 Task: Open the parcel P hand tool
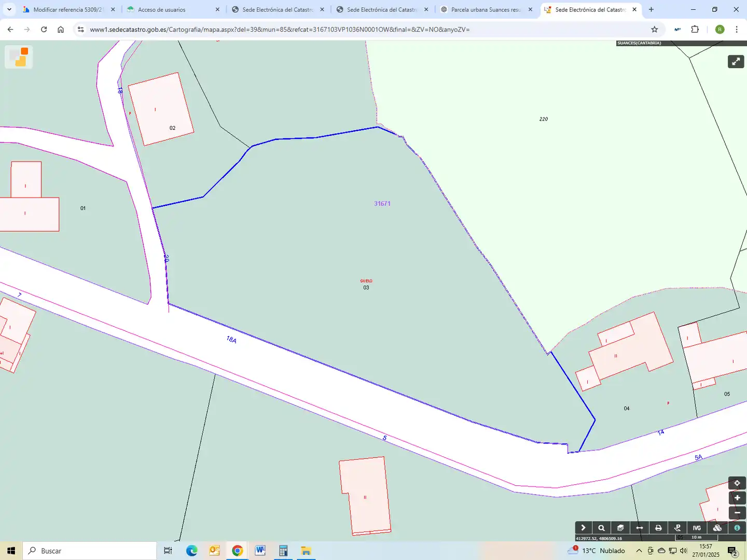tap(677, 528)
